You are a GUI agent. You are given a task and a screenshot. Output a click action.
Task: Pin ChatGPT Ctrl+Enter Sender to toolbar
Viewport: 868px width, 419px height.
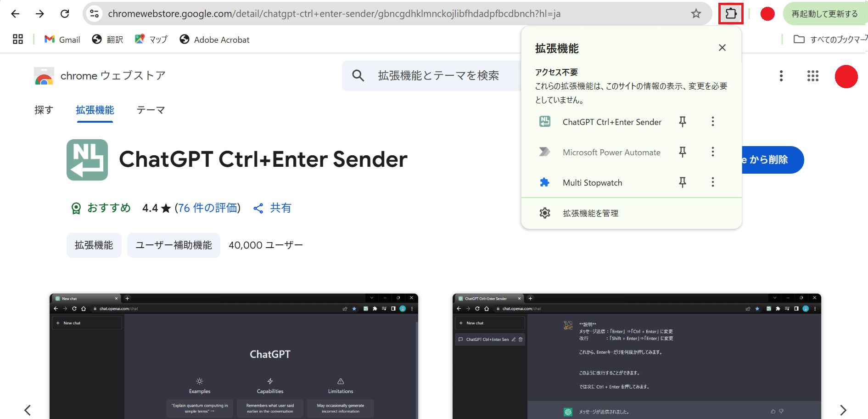[x=683, y=122]
